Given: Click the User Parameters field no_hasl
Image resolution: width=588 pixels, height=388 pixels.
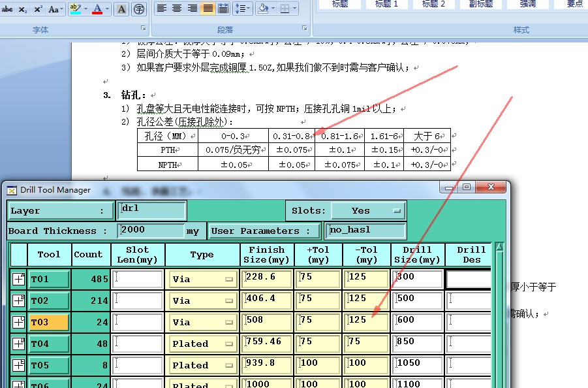Looking at the screenshot, I should click(365, 231).
